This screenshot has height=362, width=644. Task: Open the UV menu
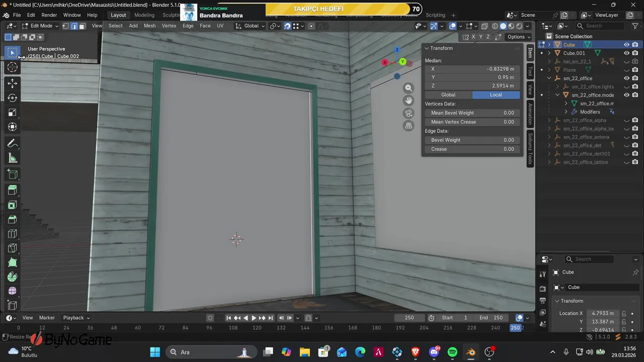pyautogui.click(x=220, y=26)
